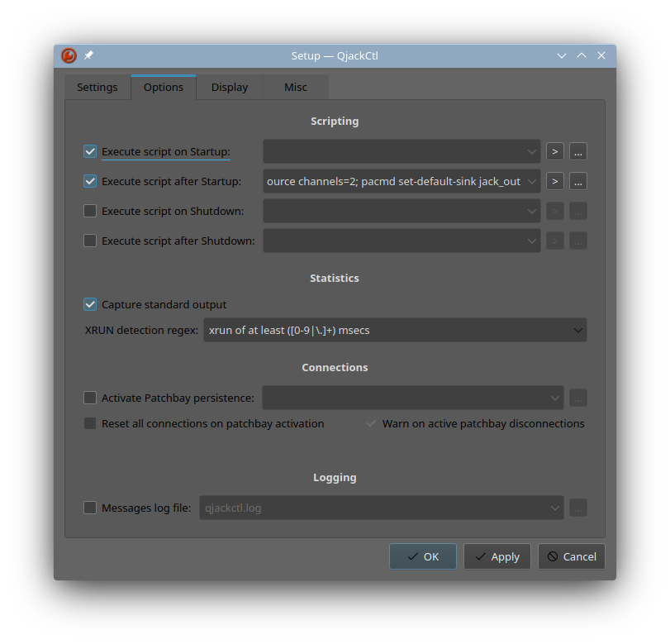Switch to the Display tab
This screenshot has width=670, height=644.
pos(229,87)
